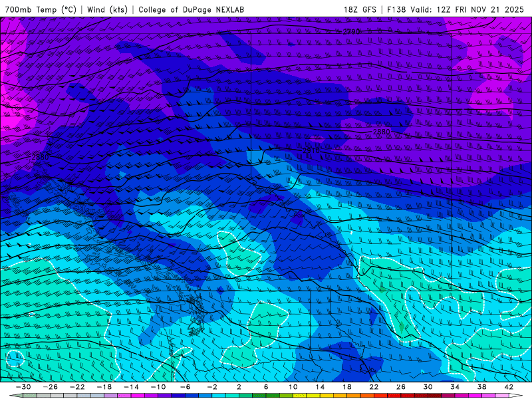Click the "Wind (kts)" header label

(107, 9)
